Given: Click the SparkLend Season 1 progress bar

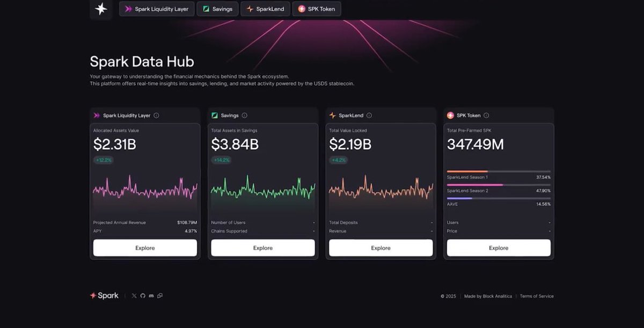Looking at the screenshot, I should click(499, 171).
